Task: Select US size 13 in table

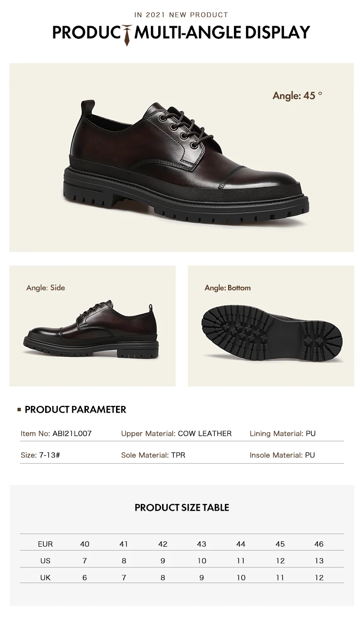Action: point(319,561)
